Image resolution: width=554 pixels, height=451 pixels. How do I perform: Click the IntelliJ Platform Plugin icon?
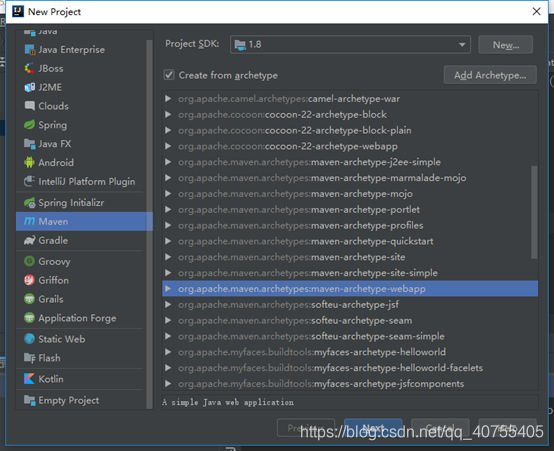point(30,181)
